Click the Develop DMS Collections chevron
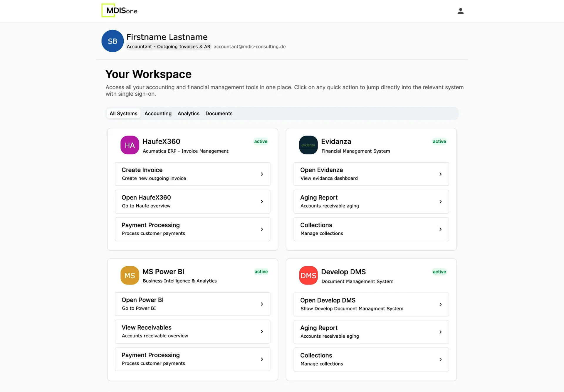Viewport: 564px width, 392px height. pos(440,359)
